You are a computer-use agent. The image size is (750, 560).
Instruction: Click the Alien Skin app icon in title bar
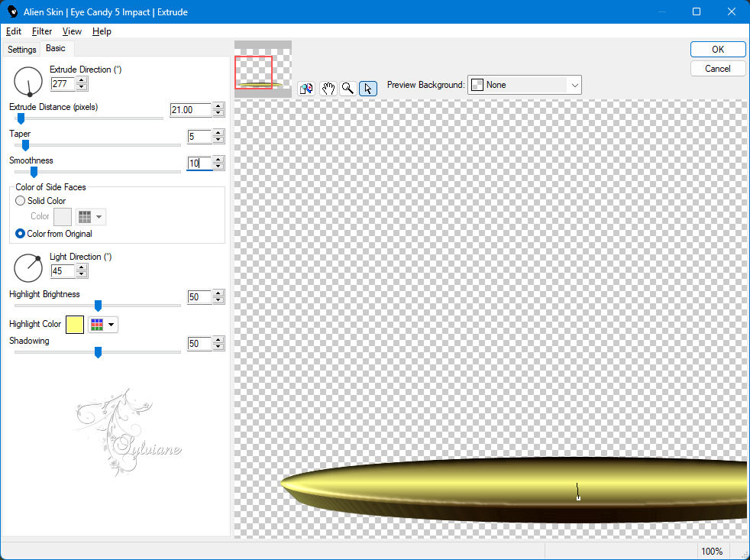coord(12,11)
